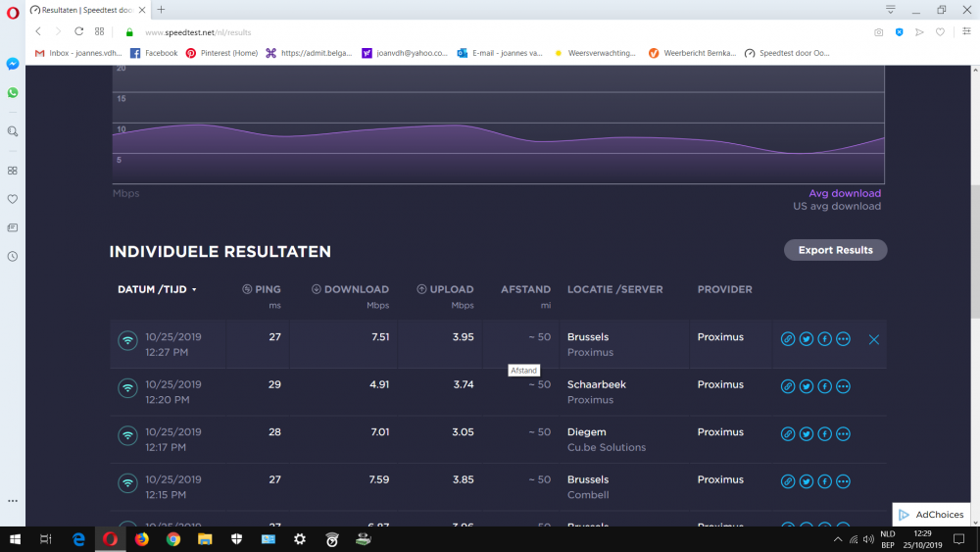Screen dimensions: 980x552
Task: Open History from the Opera sidebar
Action: [13, 256]
